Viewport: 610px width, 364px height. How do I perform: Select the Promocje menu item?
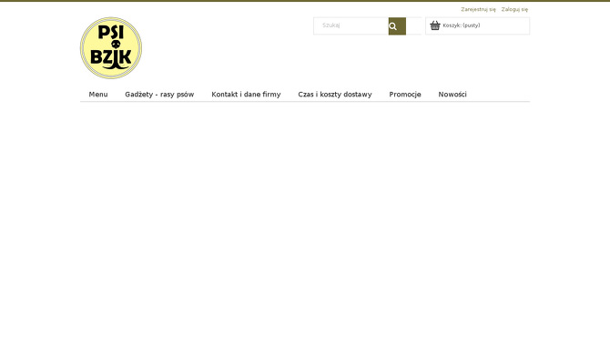click(x=405, y=94)
